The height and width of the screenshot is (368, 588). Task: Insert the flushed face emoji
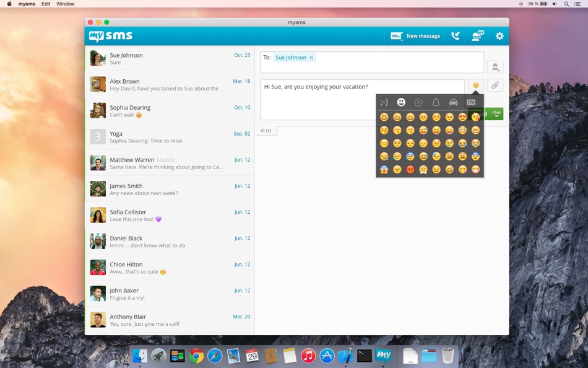pos(462,130)
